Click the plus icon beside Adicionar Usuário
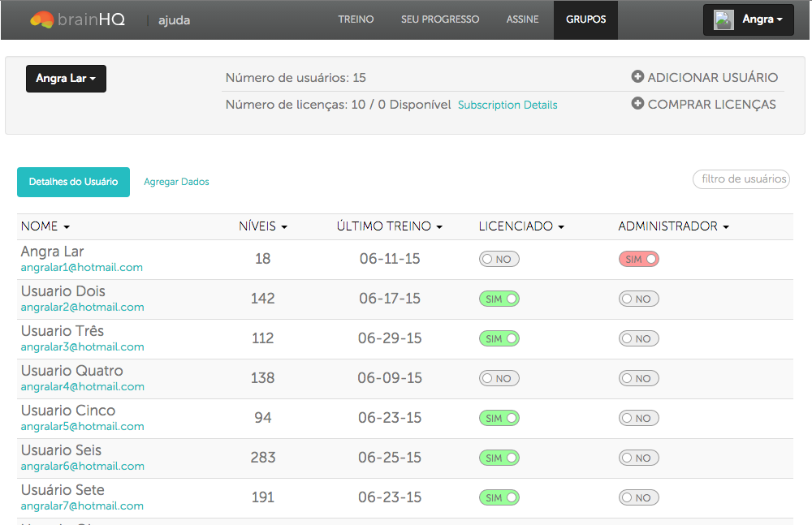 pyautogui.click(x=637, y=77)
